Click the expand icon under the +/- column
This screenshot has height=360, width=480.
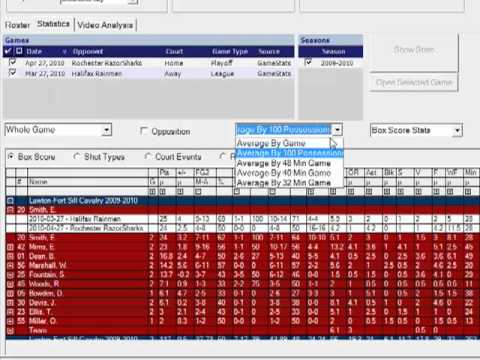tap(180, 192)
